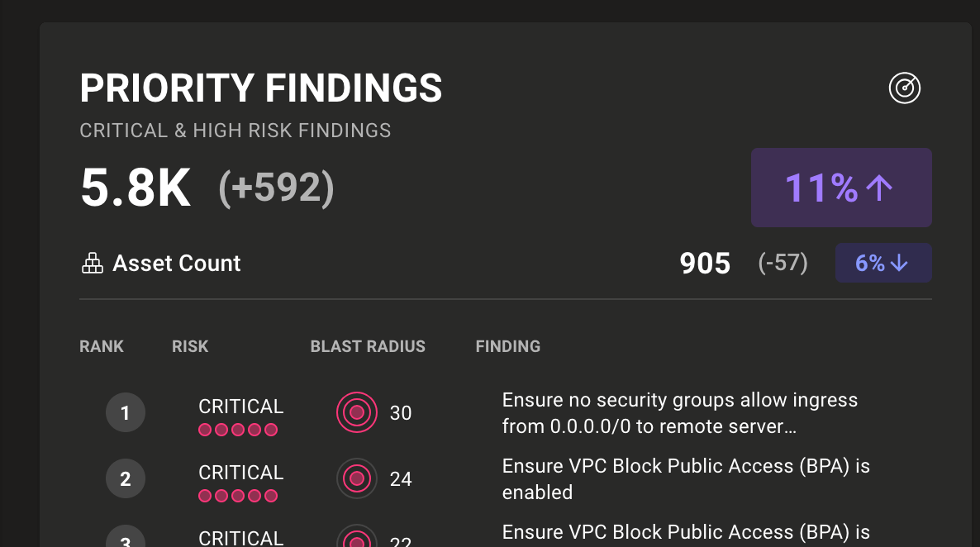Click the severity dots under the first CRITICAL label
980x547 pixels.
[238, 430]
